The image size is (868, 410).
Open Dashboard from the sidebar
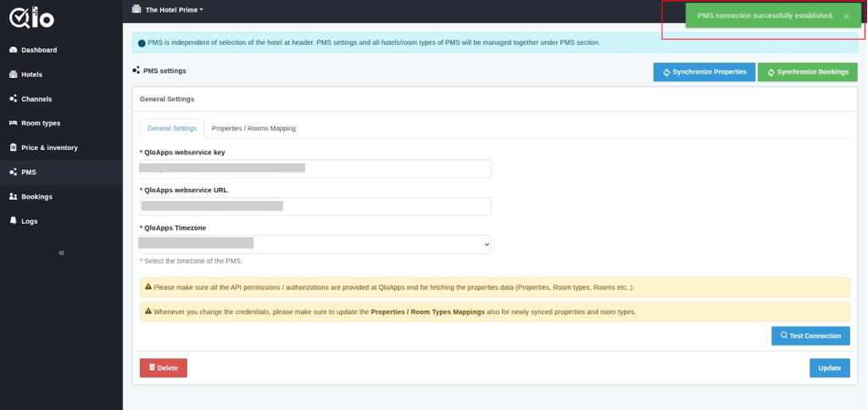coord(38,50)
